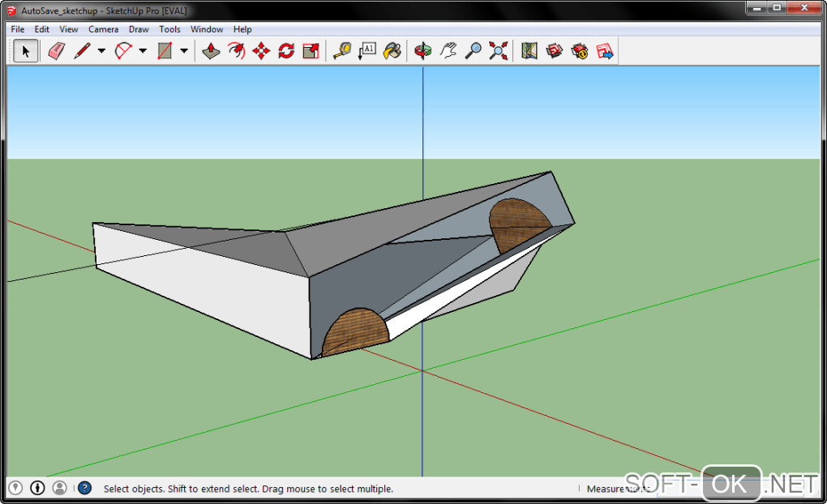
Task: Click the geo-location status bar icon
Action: pos(15,488)
